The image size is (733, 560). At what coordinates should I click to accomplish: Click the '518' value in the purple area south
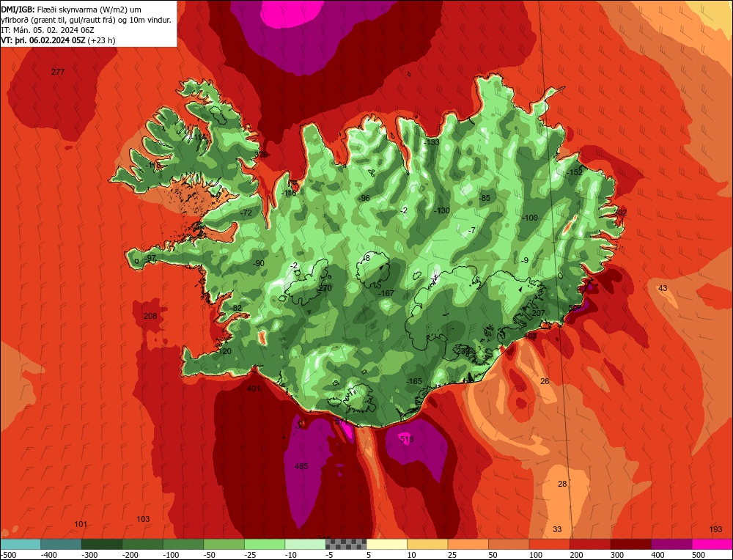(x=407, y=439)
